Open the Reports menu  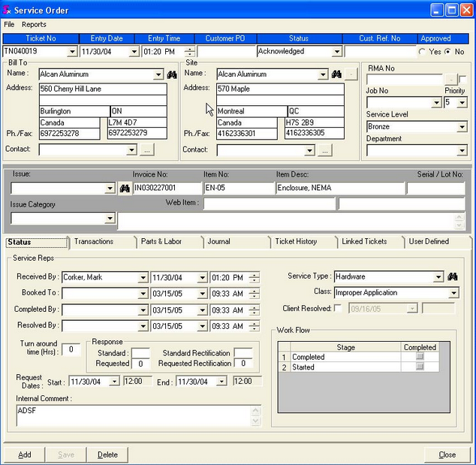[x=34, y=25]
